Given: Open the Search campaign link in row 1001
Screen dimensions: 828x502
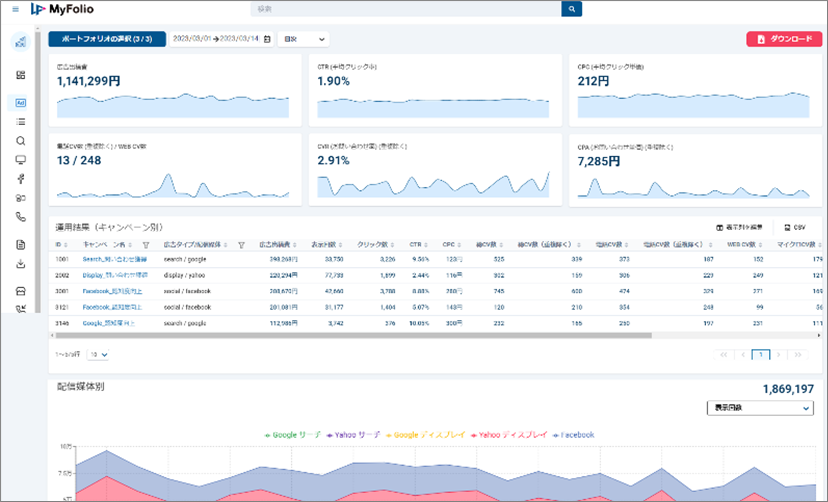Looking at the screenshot, I should point(115,260).
